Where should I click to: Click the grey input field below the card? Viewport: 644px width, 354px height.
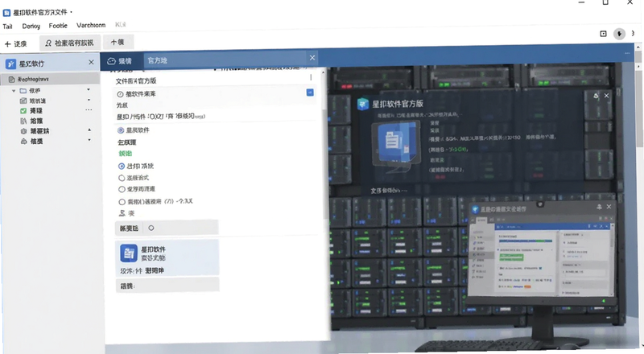click(x=167, y=286)
